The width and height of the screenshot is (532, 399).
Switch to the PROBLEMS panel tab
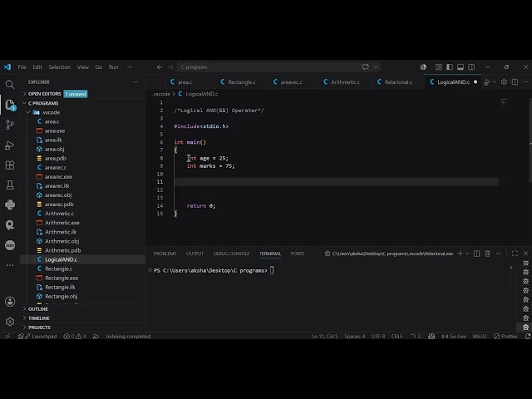tap(165, 254)
